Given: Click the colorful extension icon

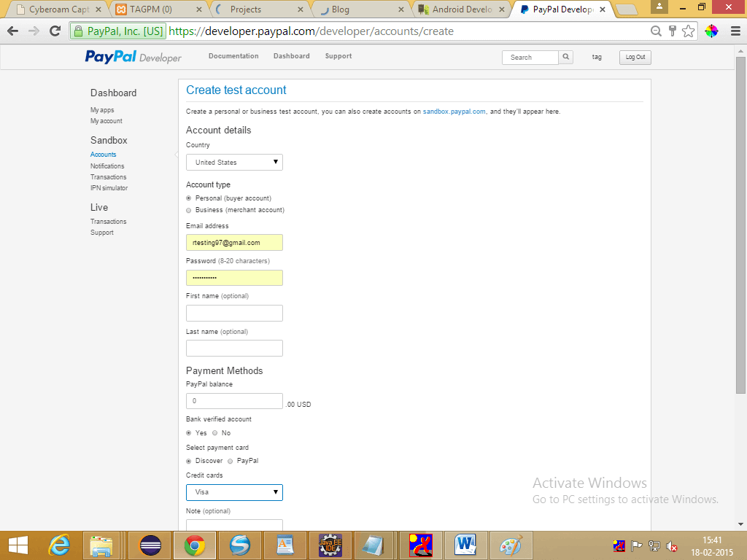Looking at the screenshot, I should 711,31.
